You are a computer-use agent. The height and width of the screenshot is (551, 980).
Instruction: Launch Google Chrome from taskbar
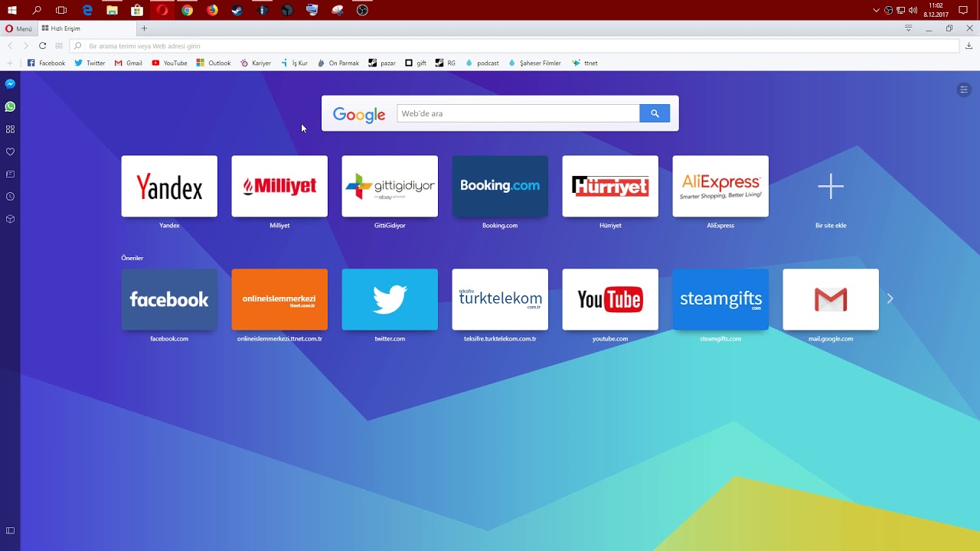(x=187, y=10)
